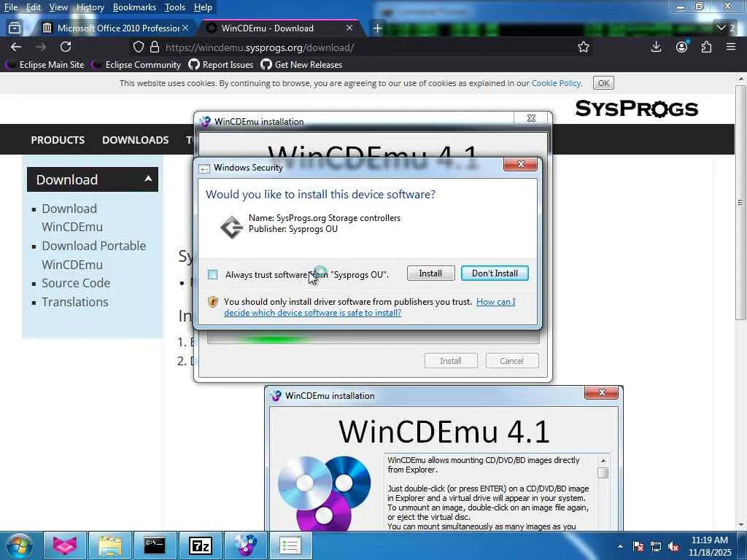Viewport: 747px width, 560px height.
Task: Click the OK cookie notice button
Action: (x=603, y=83)
